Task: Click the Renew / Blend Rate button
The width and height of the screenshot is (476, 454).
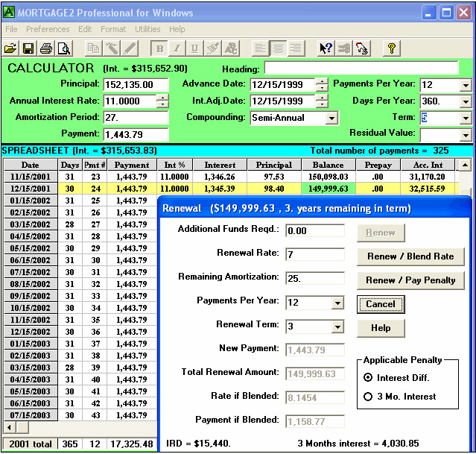Action: pos(410,256)
